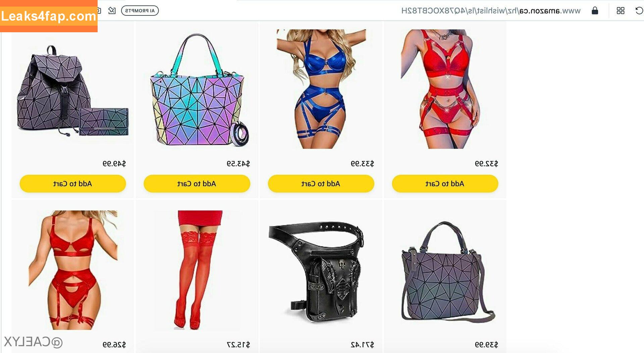Click the amazon.ca wishlist URL in address bar

(491, 11)
